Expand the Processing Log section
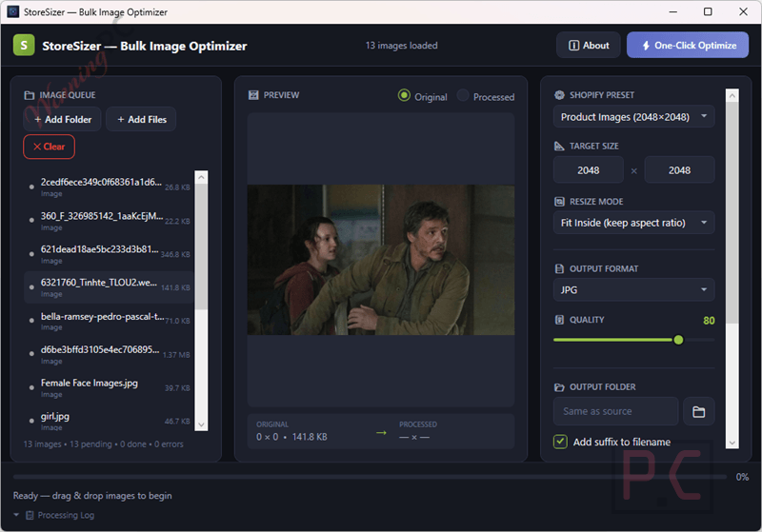The width and height of the screenshot is (762, 532). tap(16, 515)
